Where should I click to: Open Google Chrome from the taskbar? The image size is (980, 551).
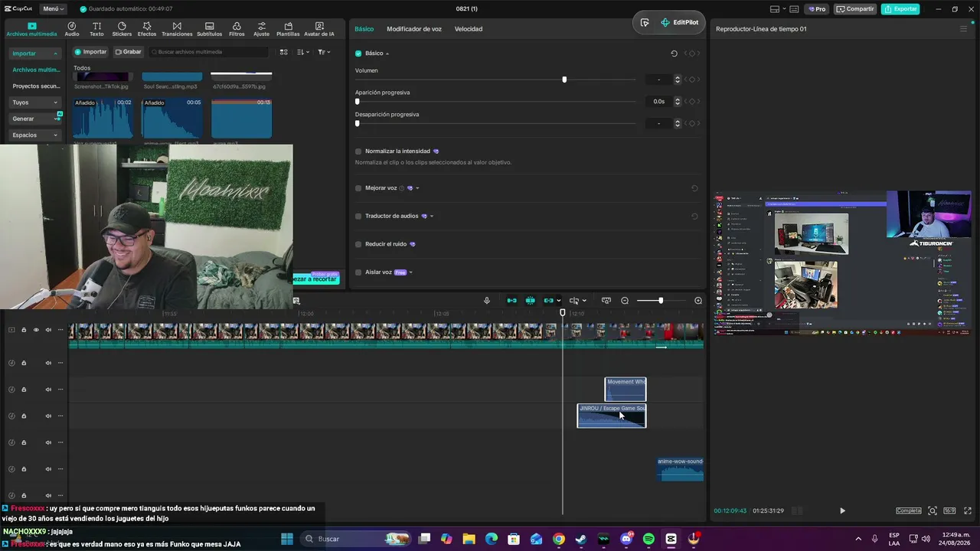[x=559, y=539]
